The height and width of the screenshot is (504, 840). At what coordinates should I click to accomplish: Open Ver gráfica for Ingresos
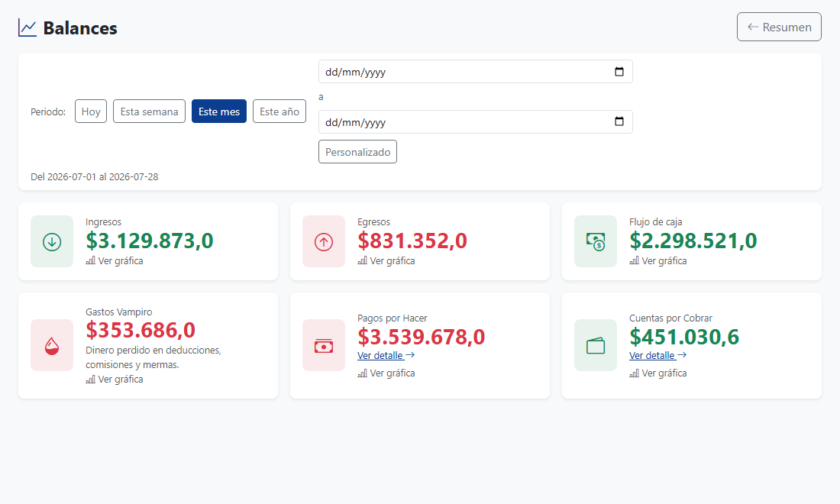pyautogui.click(x=114, y=261)
